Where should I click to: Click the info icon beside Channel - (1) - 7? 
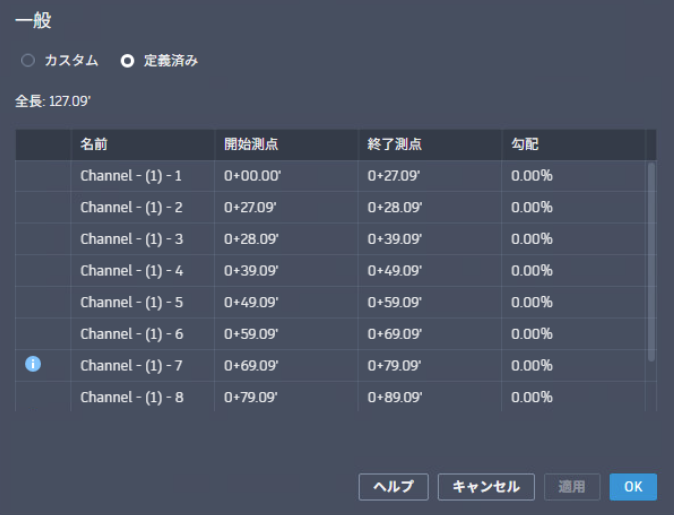pos(32,365)
